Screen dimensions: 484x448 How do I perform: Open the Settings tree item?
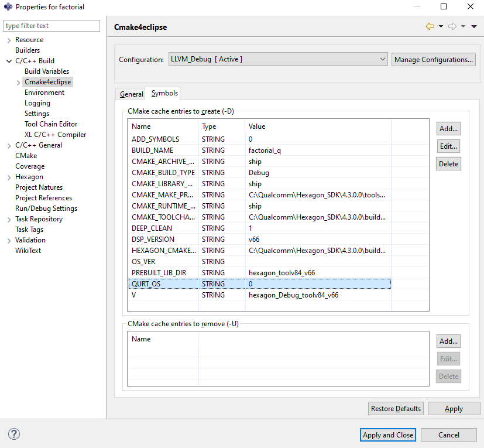[37, 114]
